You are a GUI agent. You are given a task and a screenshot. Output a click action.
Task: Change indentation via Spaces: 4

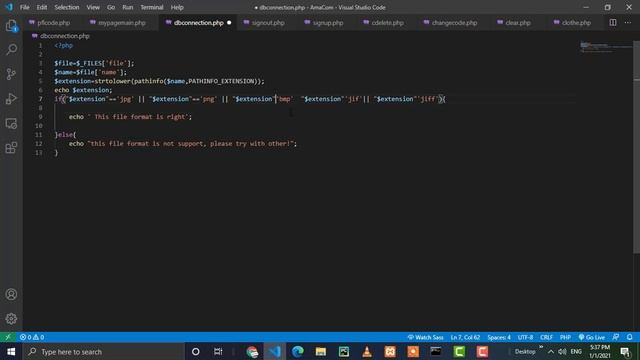tap(499, 337)
